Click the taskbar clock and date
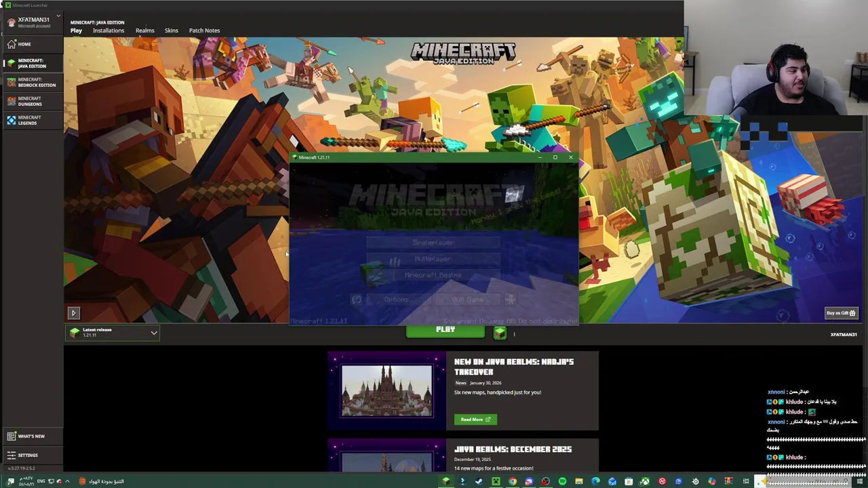Screen dimensions: 868x488 click(26, 481)
